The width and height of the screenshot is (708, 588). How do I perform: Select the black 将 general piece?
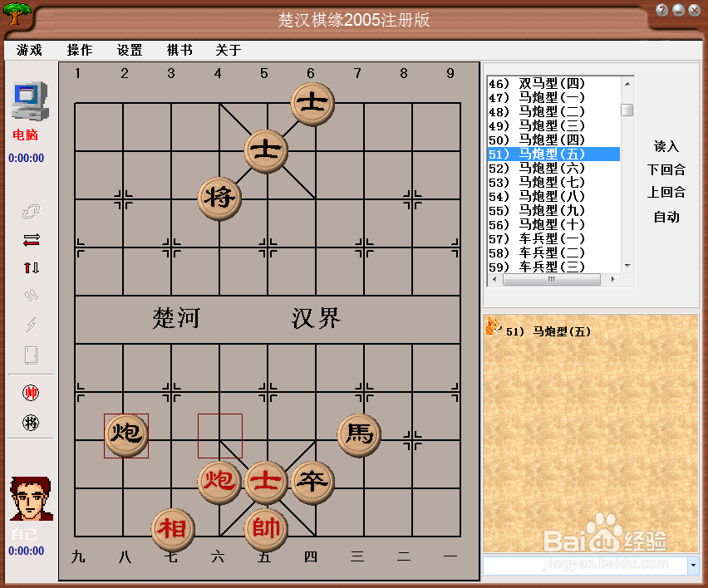coord(219,198)
